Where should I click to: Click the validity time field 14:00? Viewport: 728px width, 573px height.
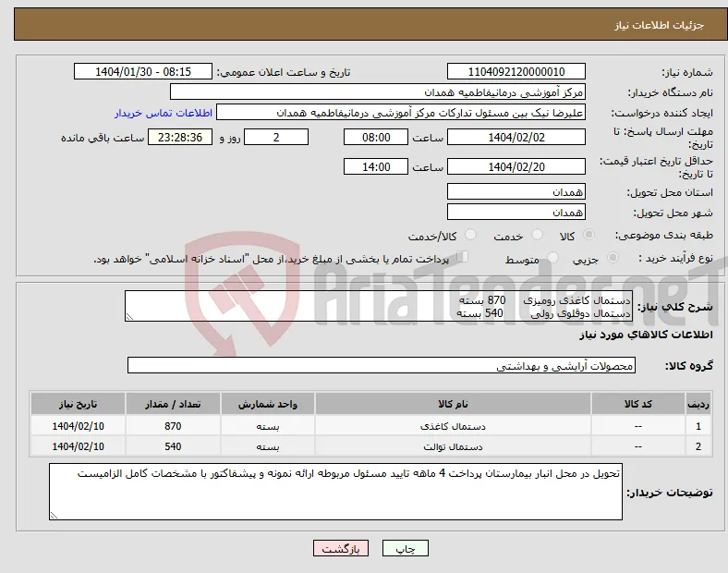pos(376,166)
